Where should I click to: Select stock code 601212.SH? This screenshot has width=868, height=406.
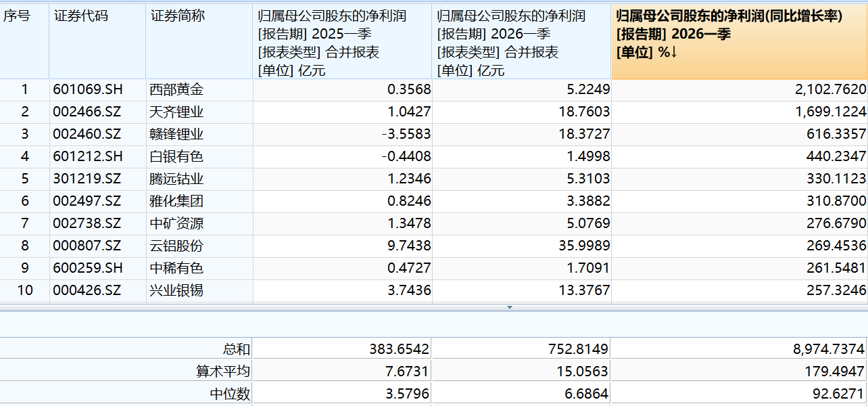[x=88, y=157]
